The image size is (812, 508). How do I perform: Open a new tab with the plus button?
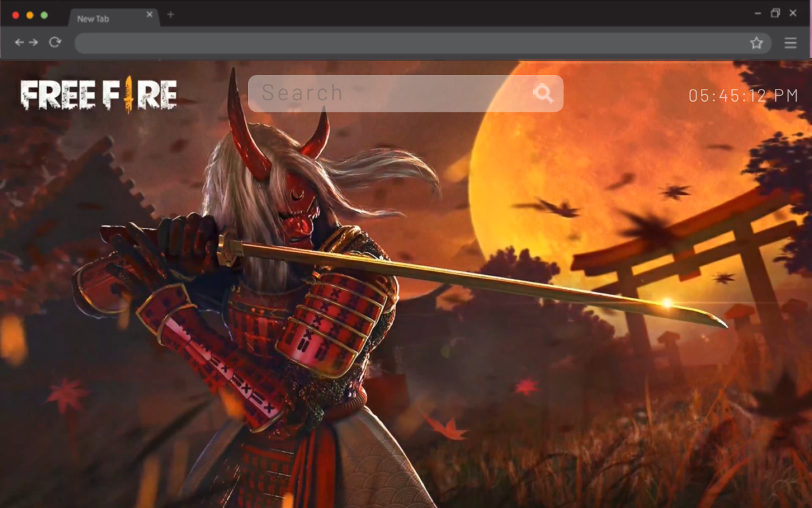171,15
